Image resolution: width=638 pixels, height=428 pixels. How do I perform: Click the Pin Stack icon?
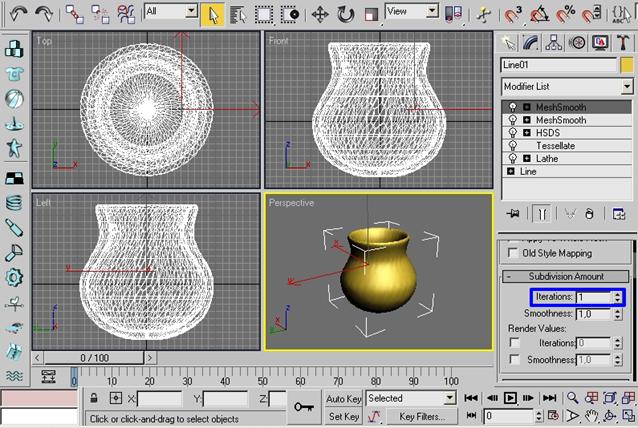[515, 213]
